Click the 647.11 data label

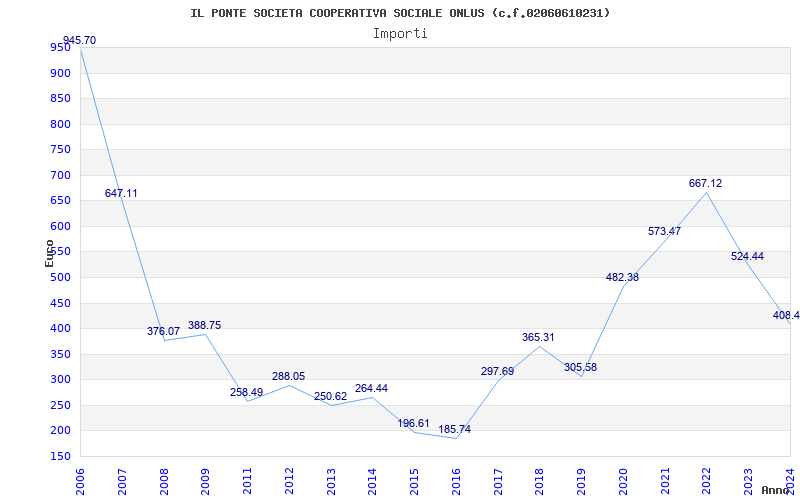[x=121, y=193]
